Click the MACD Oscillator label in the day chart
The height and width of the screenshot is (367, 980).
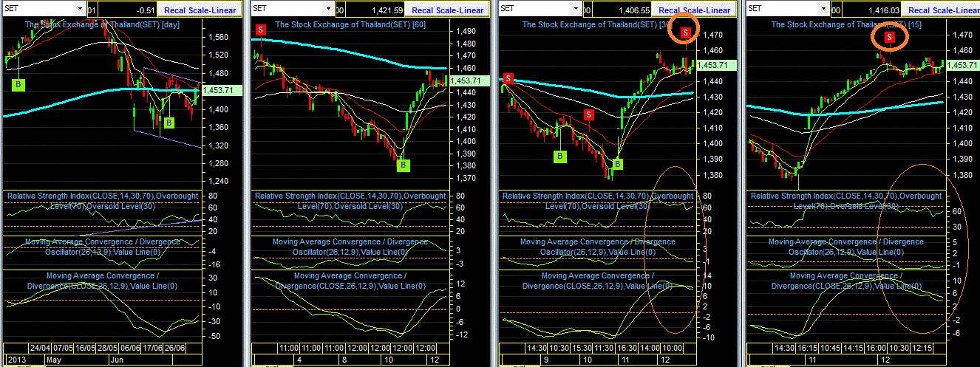(x=103, y=247)
